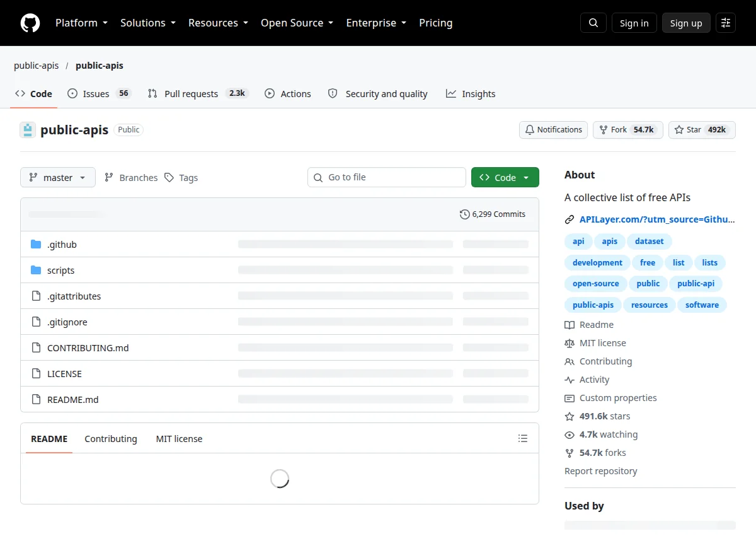Click the Sign in button
This screenshot has width=756, height=536.
click(634, 23)
